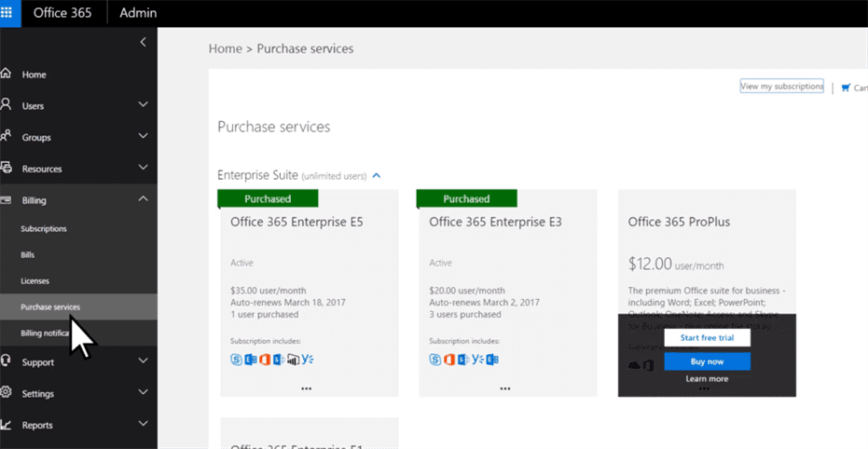Click the Home icon in the sidebar
Screen dimensions: 868x449
(x=6, y=75)
